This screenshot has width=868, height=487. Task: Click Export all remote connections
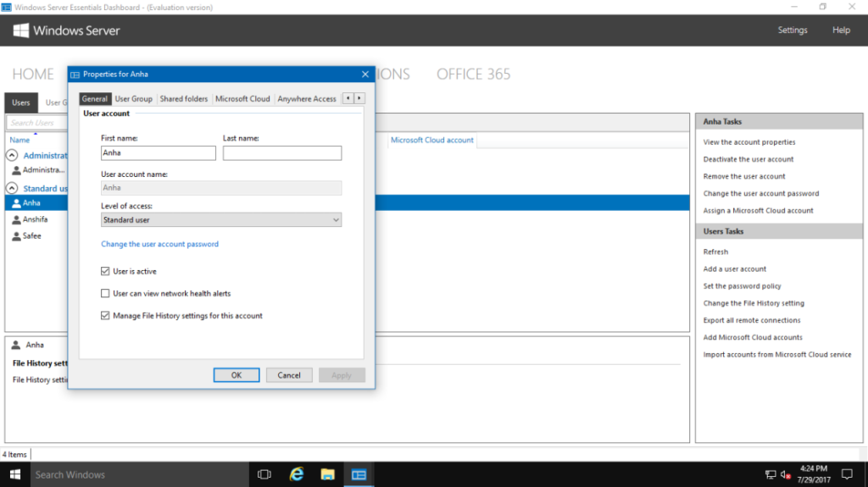point(751,320)
